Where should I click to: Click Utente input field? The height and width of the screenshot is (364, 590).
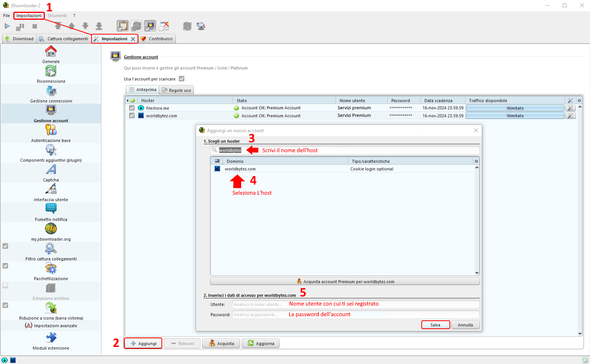tap(356, 304)
